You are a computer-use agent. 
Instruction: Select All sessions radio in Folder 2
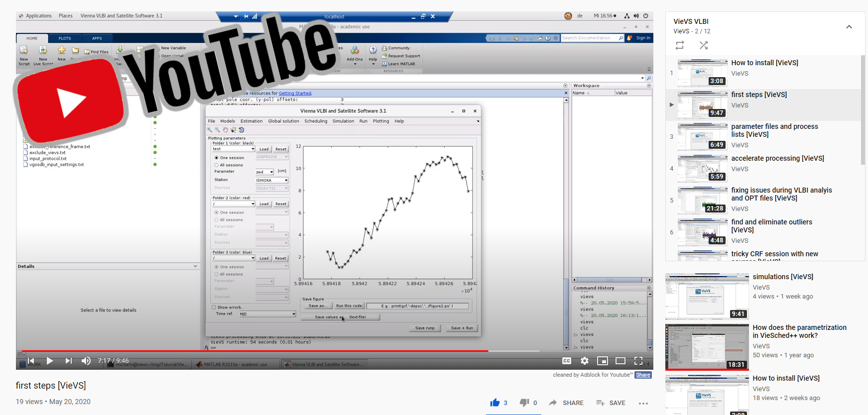pos(217,220)
